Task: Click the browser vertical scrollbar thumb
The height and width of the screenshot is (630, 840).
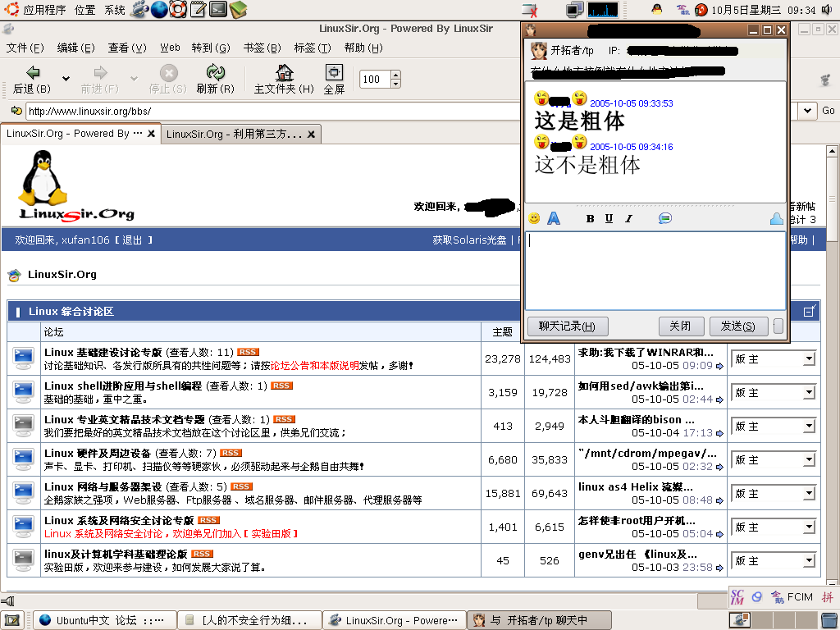Action: click(x=832, y=200)
